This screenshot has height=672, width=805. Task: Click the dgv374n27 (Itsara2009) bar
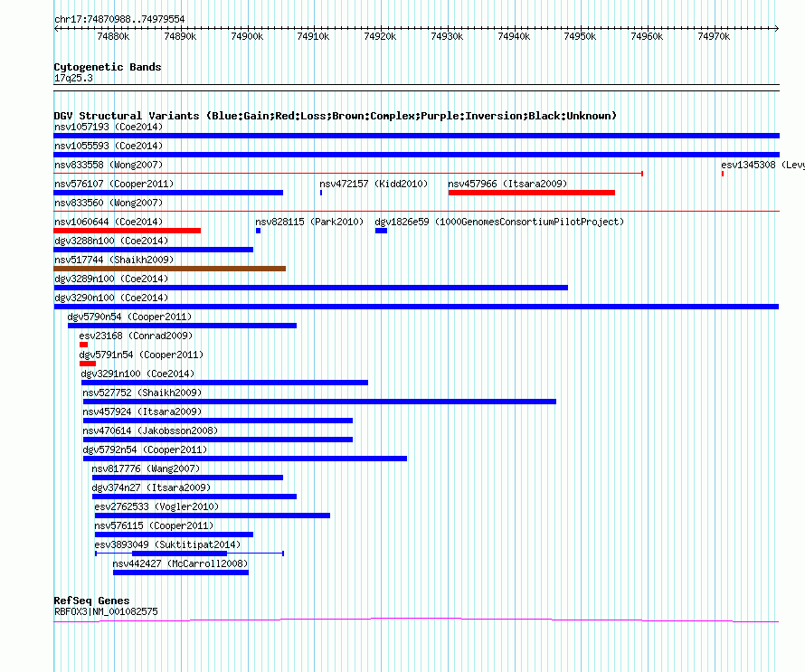pyautogui.click(x=194, y=497)
